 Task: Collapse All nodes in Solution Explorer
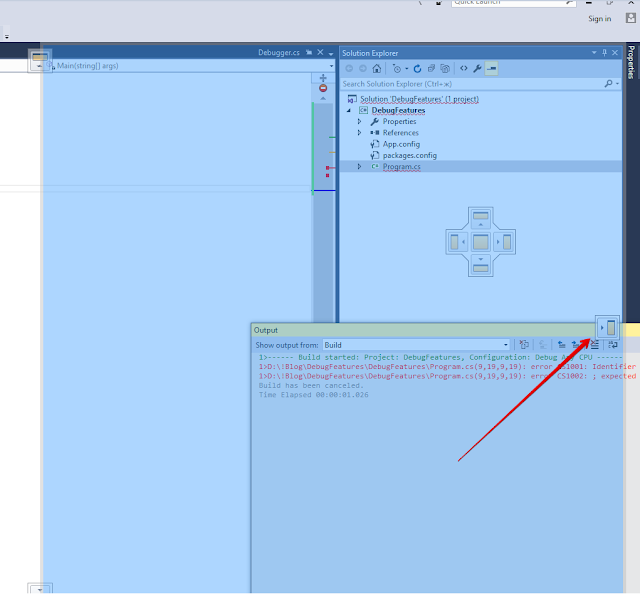(x=431, y=69)
